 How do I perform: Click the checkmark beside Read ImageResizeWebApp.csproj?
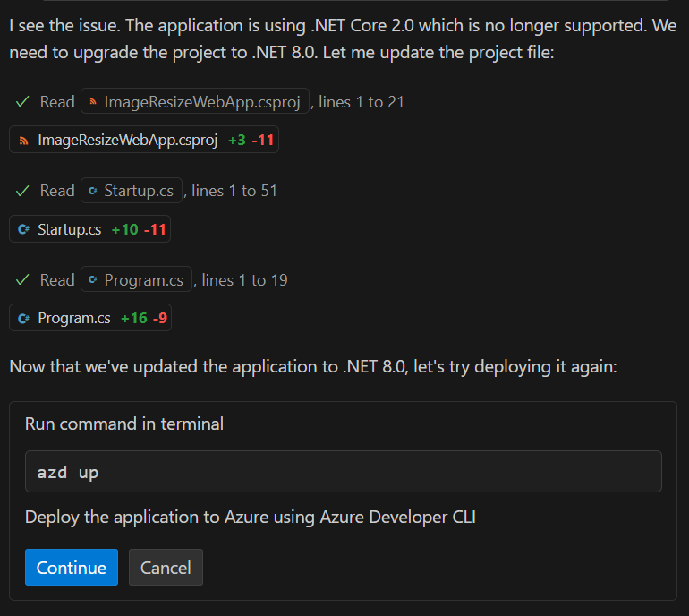(22, 102)
